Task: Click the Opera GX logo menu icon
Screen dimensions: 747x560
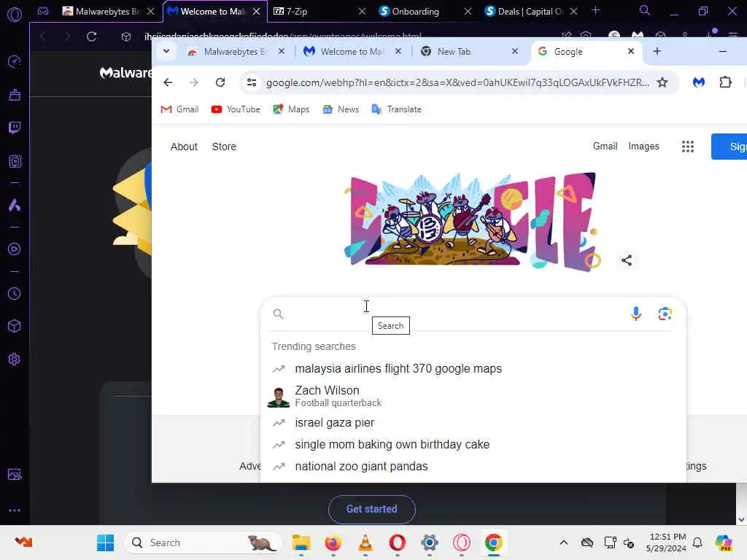Action: click(15, 15)
